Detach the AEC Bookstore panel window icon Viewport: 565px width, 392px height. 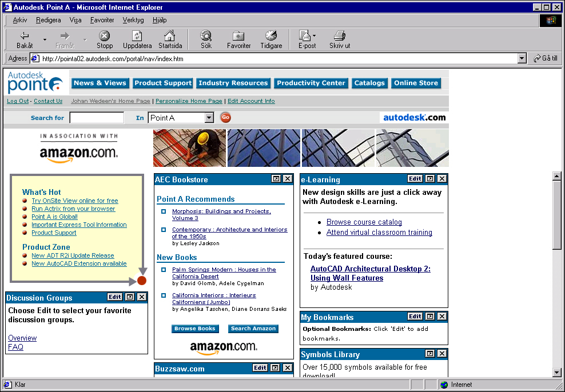[276, 178]
